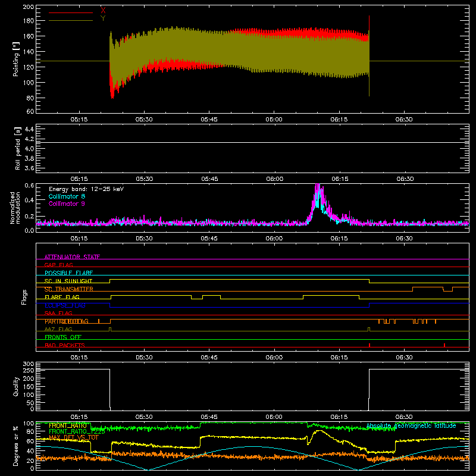Click 05:15 time label under Pointing plot
The image size is (476, 476).
[79, 120]
